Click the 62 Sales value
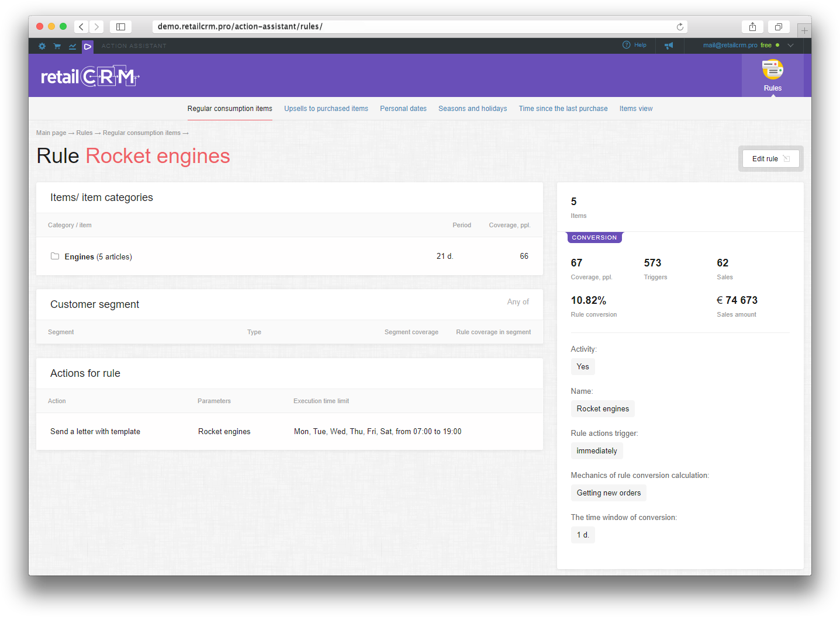 coord(723,263)
